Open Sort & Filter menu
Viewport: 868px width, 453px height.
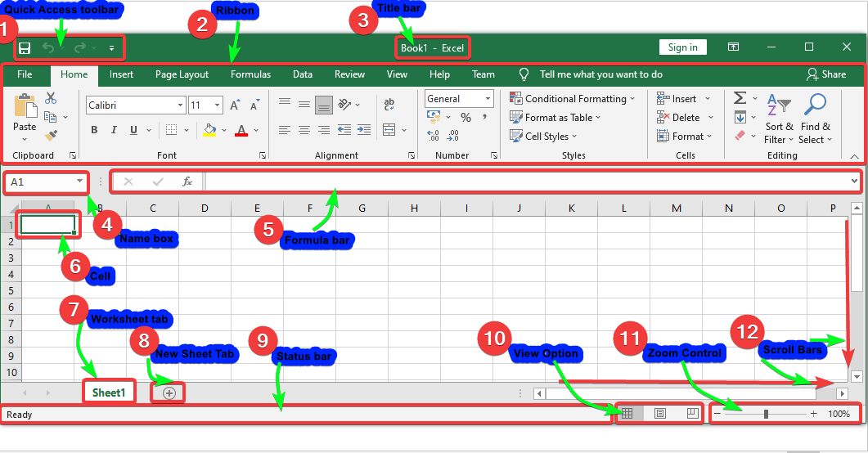tap(779, 119)
